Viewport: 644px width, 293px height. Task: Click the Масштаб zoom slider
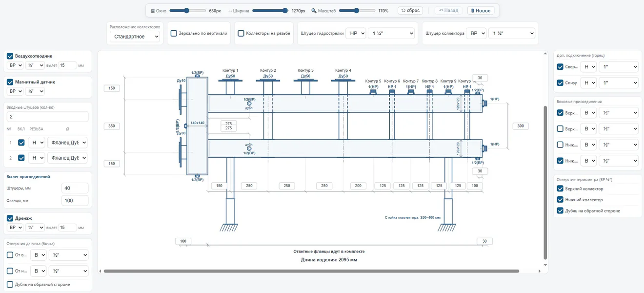click(x=357, y=10)
